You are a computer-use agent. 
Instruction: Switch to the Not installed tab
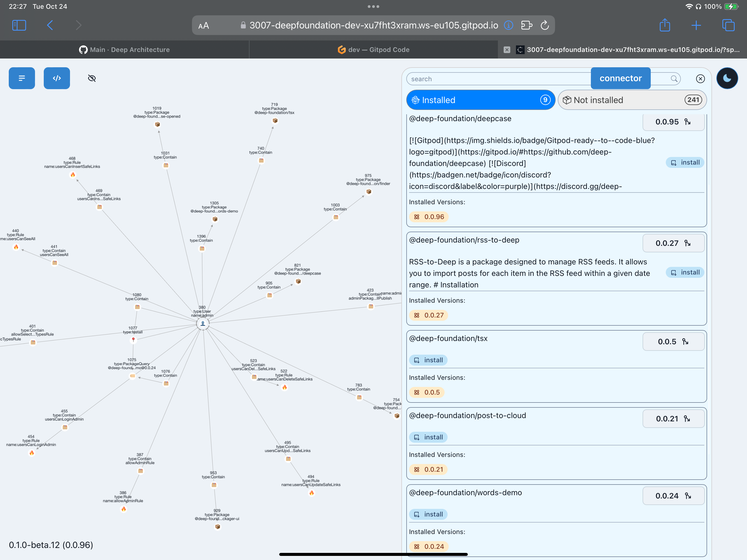tap(632, 100)
